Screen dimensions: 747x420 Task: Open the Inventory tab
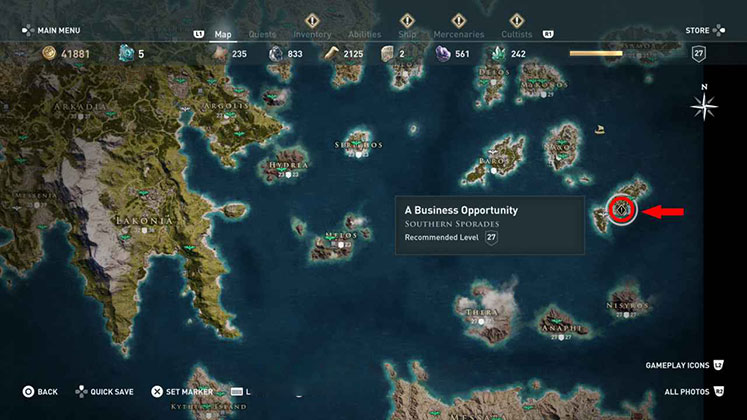coord(312,34)
